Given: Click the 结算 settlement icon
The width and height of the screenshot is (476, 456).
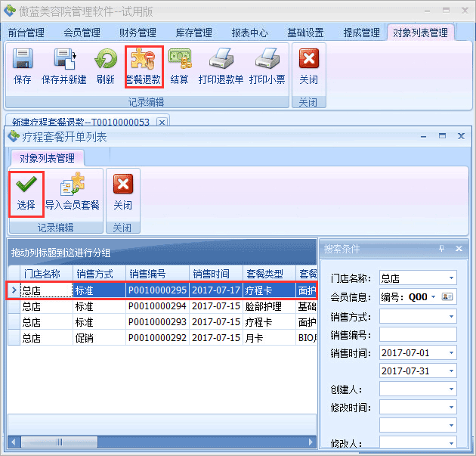Looking at the screenshot, I should 180,59.
